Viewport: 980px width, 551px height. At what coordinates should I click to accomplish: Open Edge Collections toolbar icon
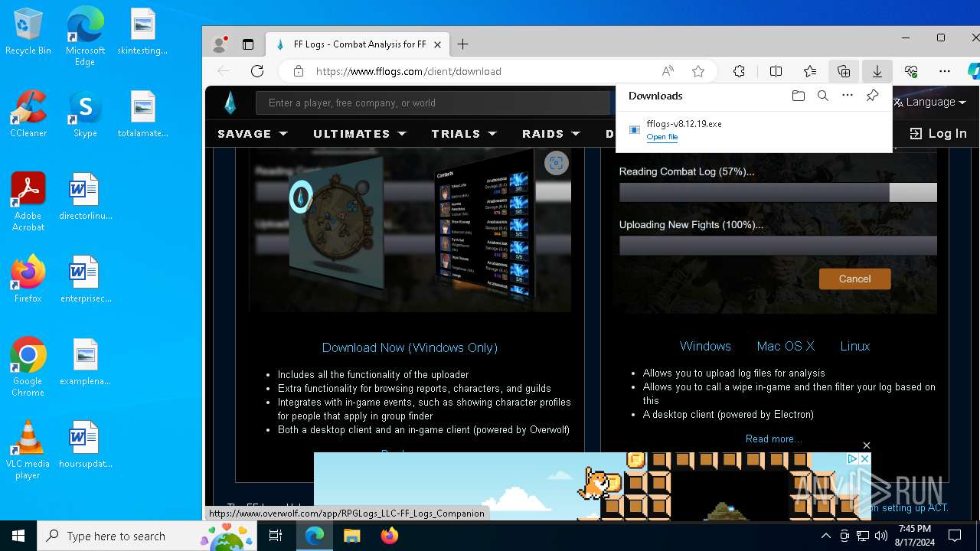point(844,71)
